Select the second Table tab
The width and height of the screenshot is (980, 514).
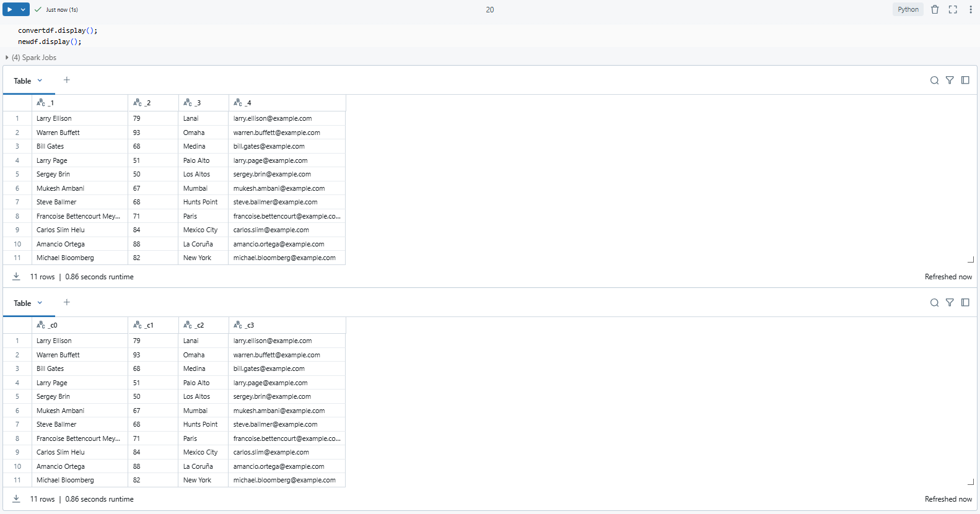(x=22, y=303)
